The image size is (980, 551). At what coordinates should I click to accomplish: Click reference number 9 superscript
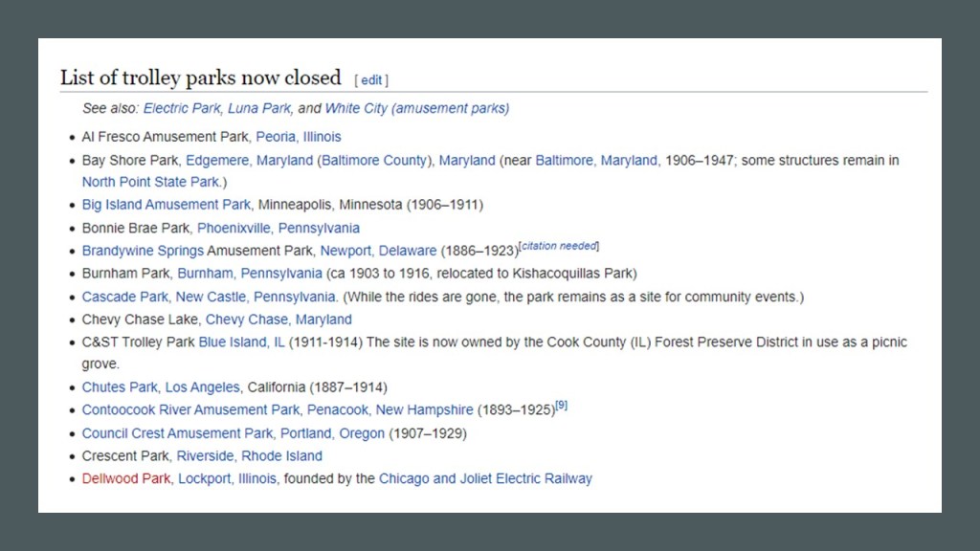tap(562, 406)
